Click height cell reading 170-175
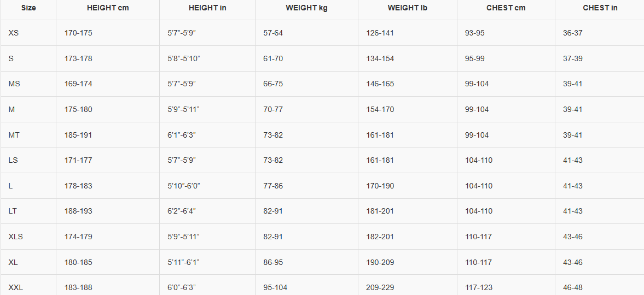The height and width of the screenshot is (295, 644). click(78, 33)
